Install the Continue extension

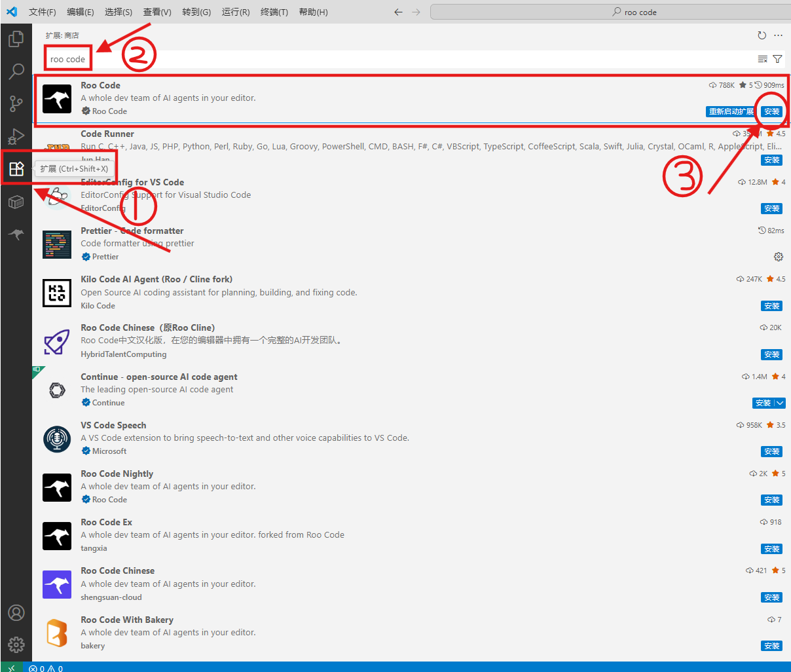coord(763,403)
